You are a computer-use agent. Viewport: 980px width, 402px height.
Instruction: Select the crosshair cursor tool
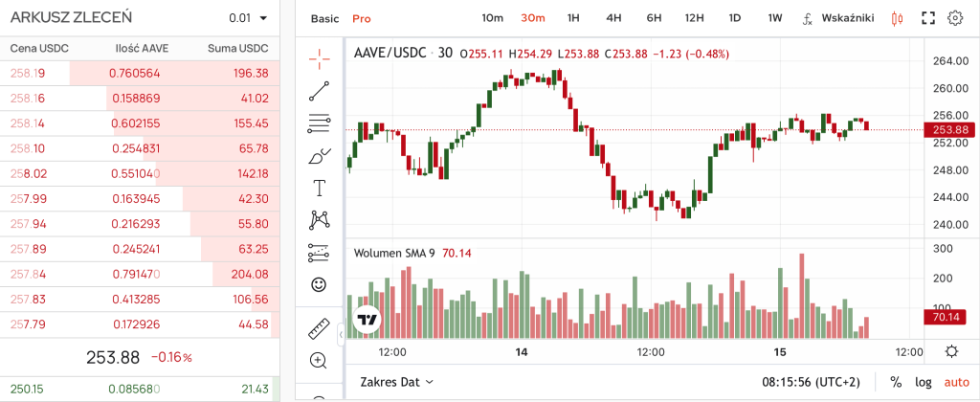319,57
